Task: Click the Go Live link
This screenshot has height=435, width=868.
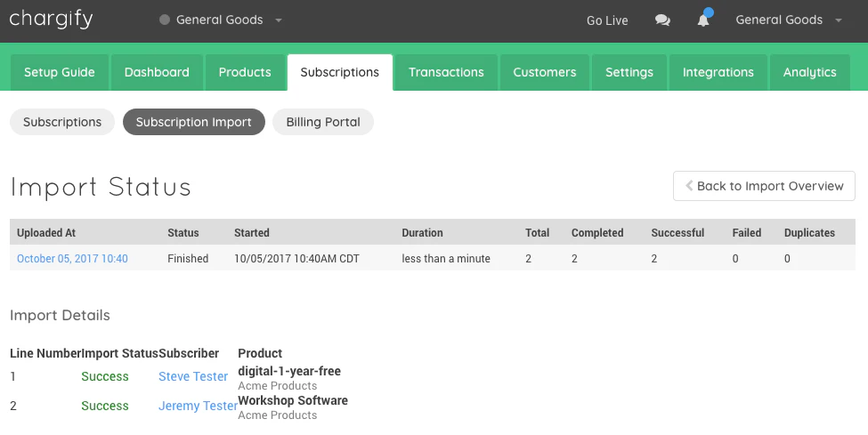Action: (607, 20)
